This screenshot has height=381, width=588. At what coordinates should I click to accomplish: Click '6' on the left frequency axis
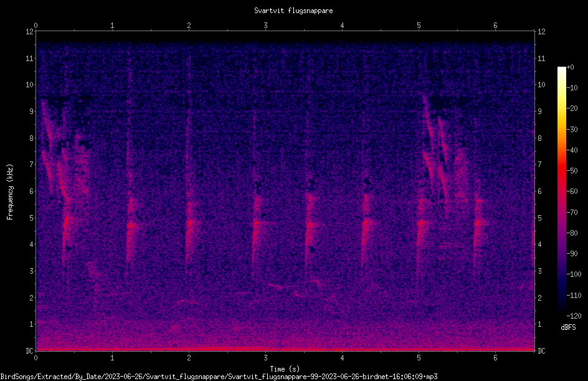pos(32,191)
